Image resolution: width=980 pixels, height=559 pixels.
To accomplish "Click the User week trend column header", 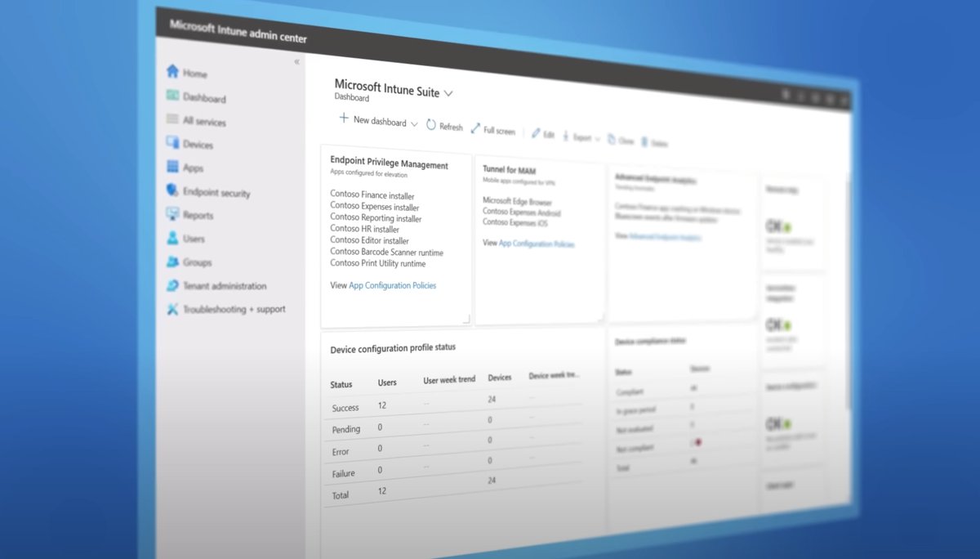I will [x=449, y=380].
